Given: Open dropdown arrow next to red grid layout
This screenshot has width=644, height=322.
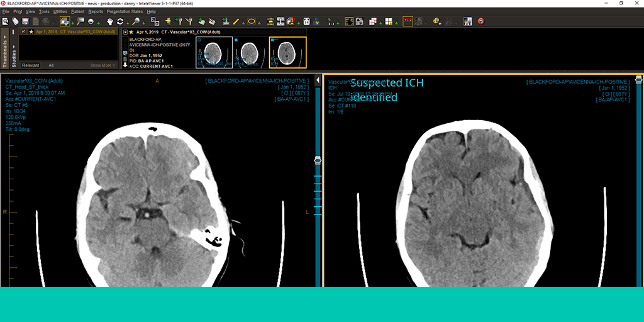Looking at the screenshot, I should pos(380,23).
